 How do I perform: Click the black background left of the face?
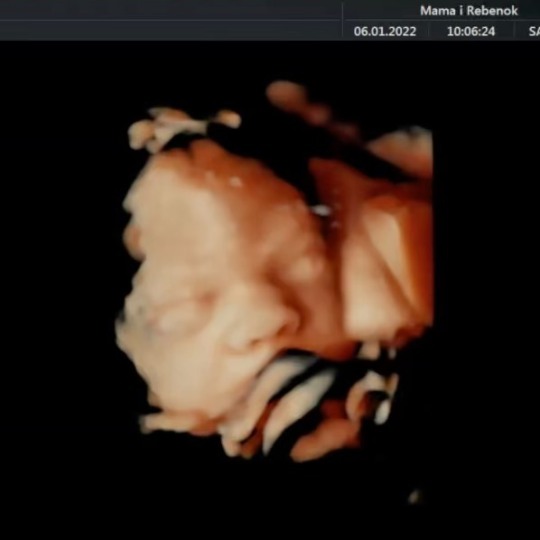[59, 276]
